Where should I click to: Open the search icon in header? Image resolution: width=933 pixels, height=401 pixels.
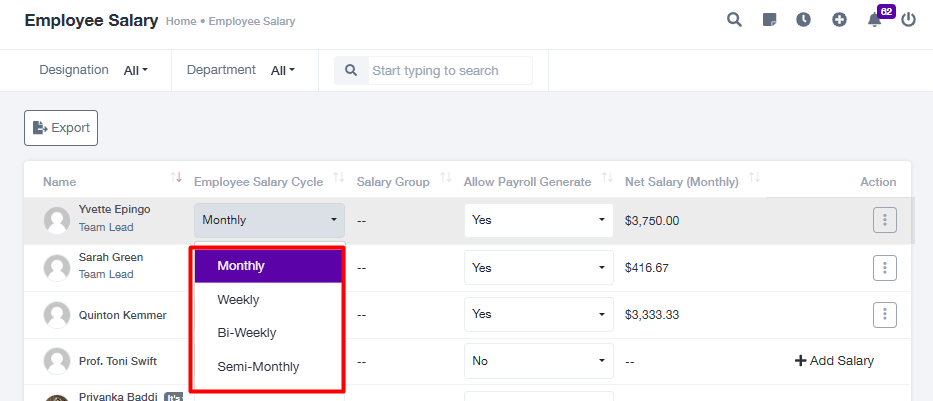pos(734,20)
